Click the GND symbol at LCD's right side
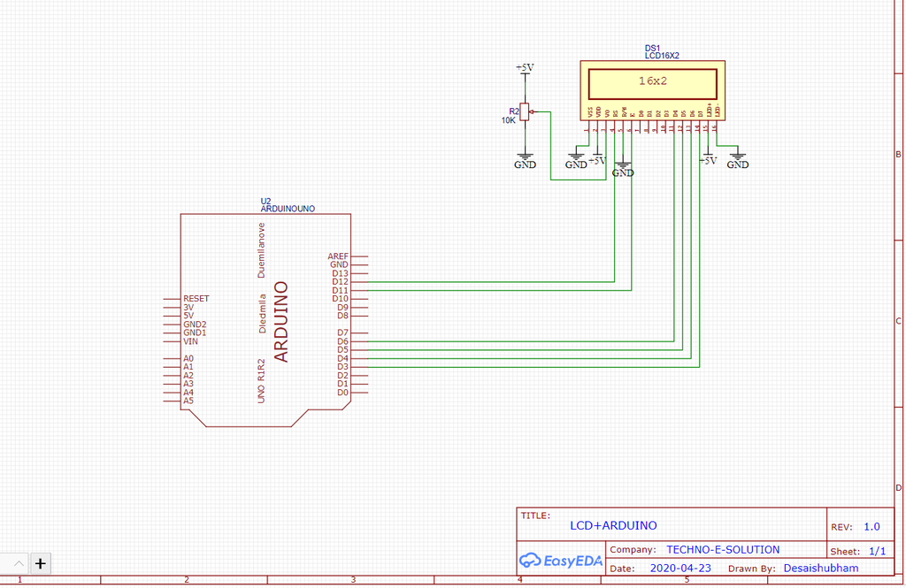906x588 pixels. tap(737, 157)
